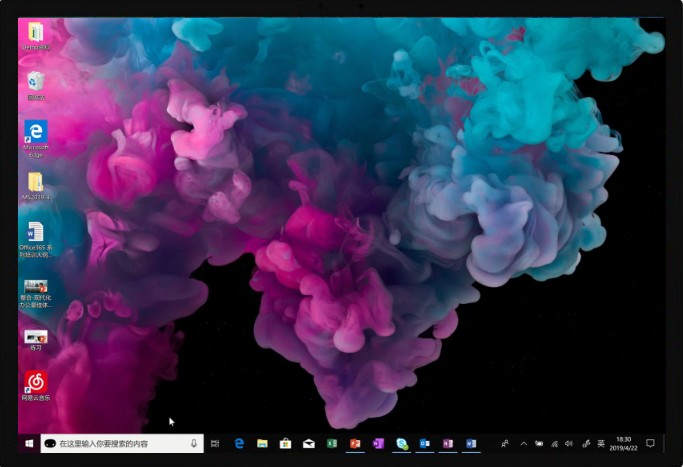The image size is (683, 467).
Task: Switch to PowerPoint on the taskbar
Action: tap(355, 443)
